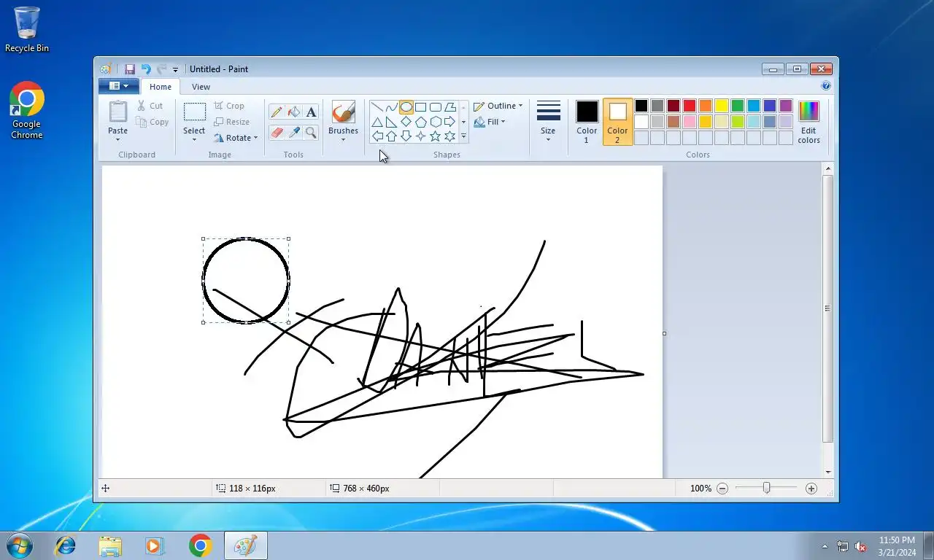Click the zoom in plus button
Viewport: 934px width, 560px height.
point(811,489)
